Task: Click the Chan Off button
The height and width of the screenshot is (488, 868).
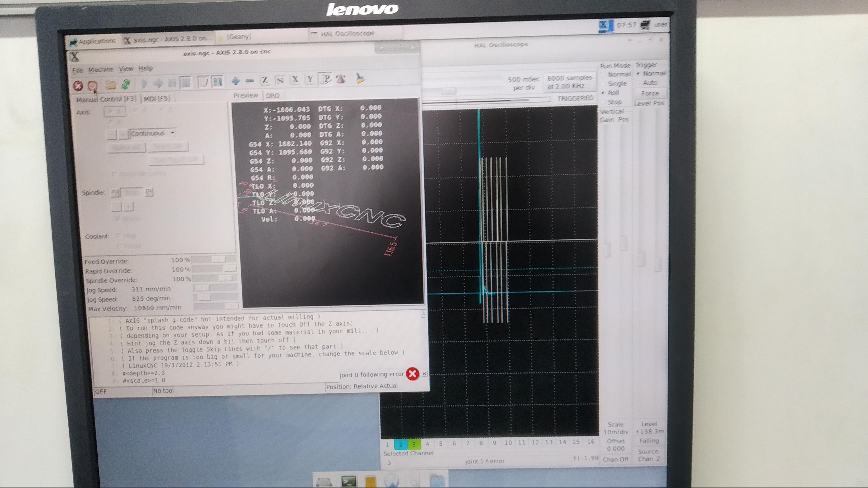Action: pos(616,459)
